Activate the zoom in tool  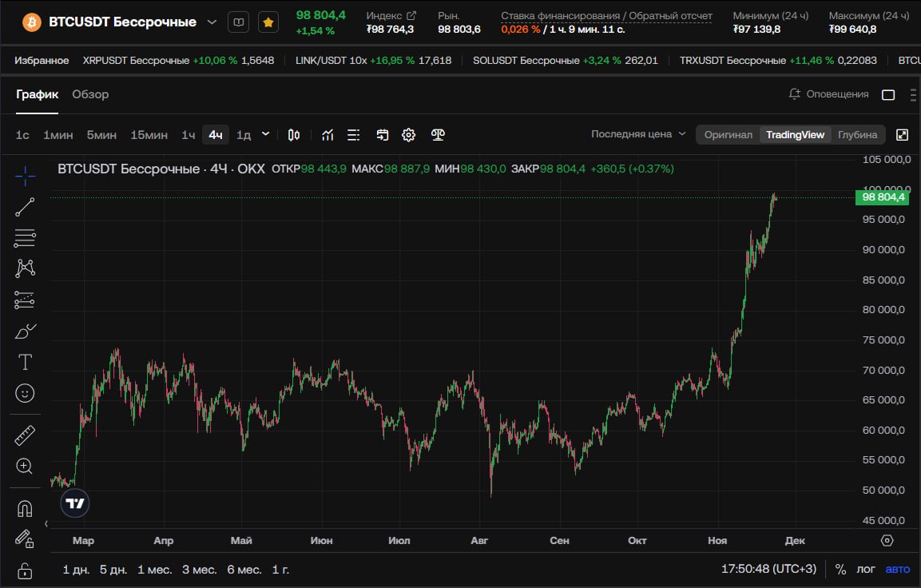(x=25, y=467)
